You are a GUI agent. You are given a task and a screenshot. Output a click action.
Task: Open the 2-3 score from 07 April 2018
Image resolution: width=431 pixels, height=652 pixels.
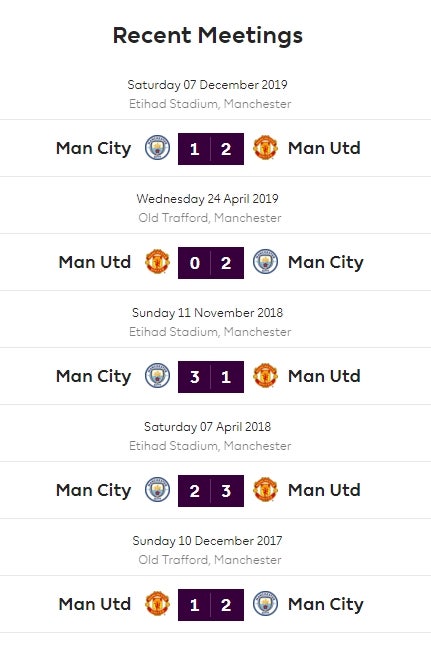(x=211, y=491)
